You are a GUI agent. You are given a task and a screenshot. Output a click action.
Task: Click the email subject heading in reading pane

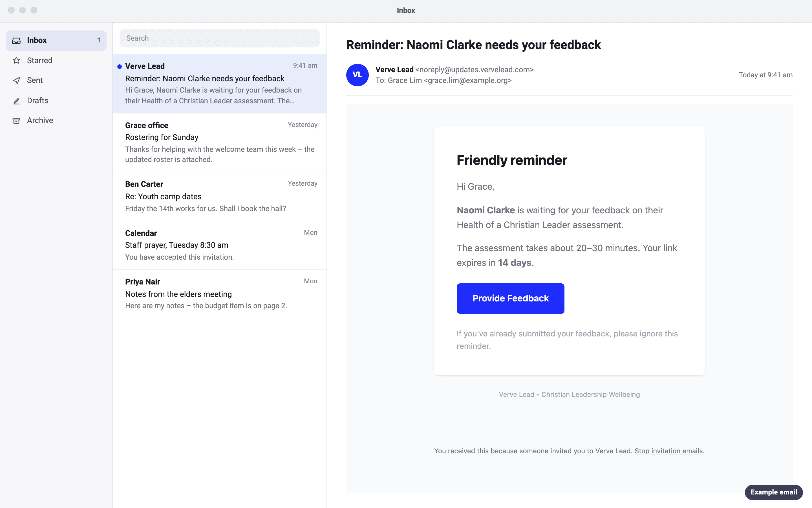[473, 45]
